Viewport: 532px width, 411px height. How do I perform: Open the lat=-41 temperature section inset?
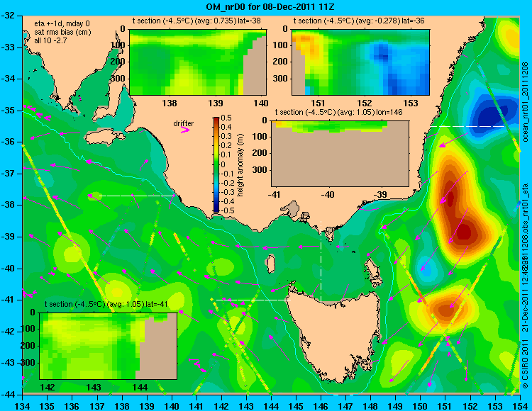109,346
